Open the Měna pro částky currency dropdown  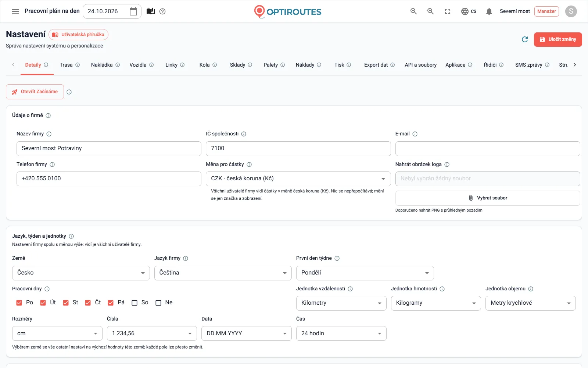[298, 179]
